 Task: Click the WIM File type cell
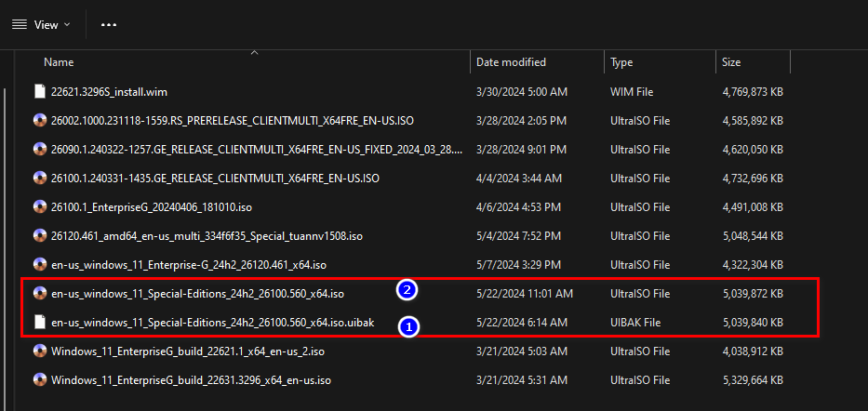(x=632, y=92)
